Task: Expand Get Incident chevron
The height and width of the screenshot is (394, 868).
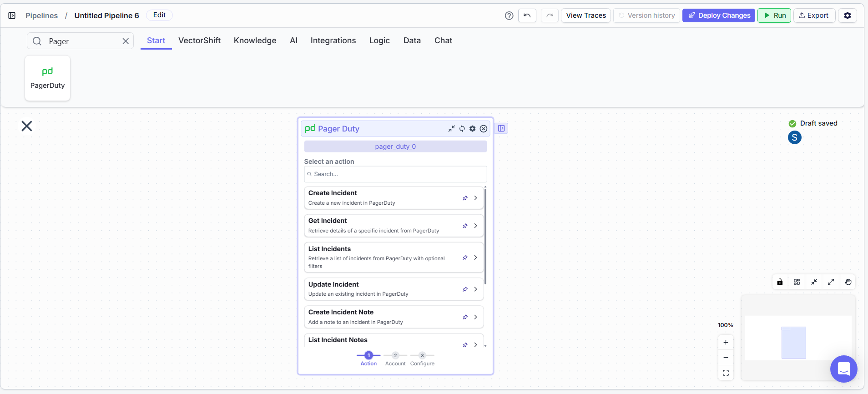Action: 475,226
